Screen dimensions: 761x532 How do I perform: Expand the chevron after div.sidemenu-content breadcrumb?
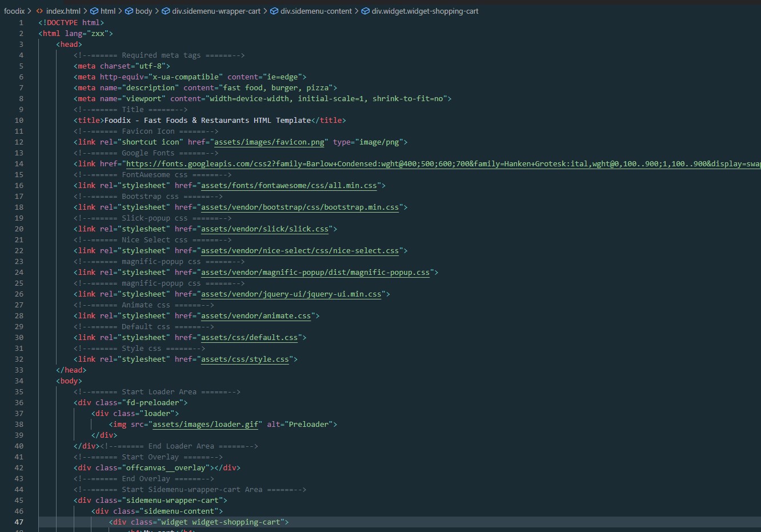click(357, 11)
